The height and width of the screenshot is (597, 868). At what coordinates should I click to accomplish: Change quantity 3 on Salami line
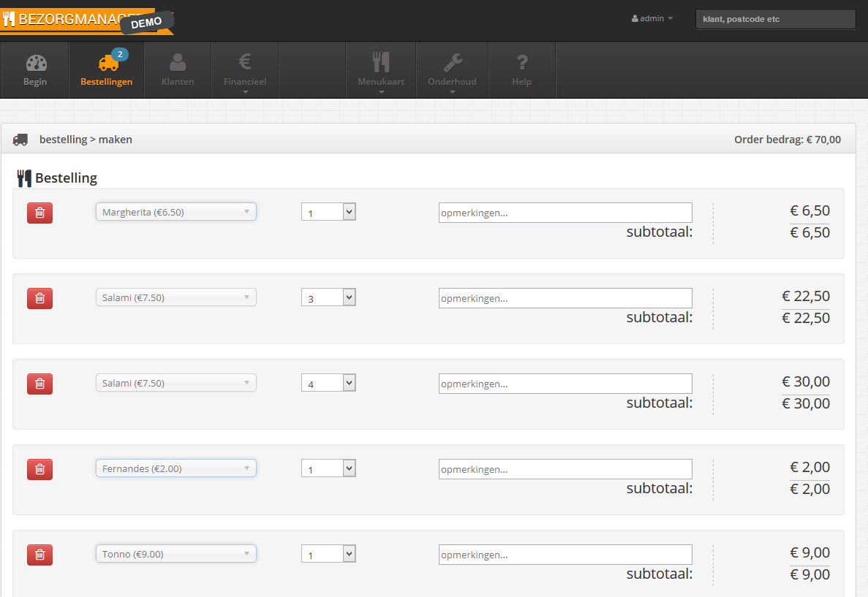pyautogui.click(x=328, y=297)
